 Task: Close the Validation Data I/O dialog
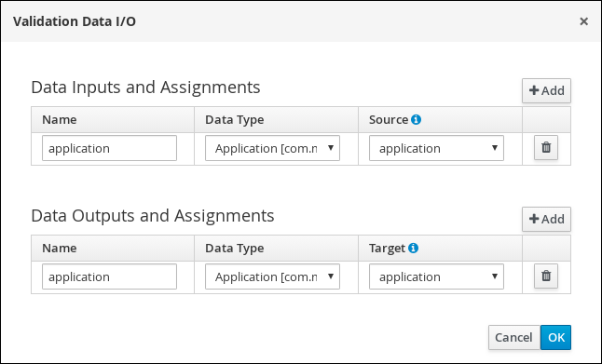point(583,21)
